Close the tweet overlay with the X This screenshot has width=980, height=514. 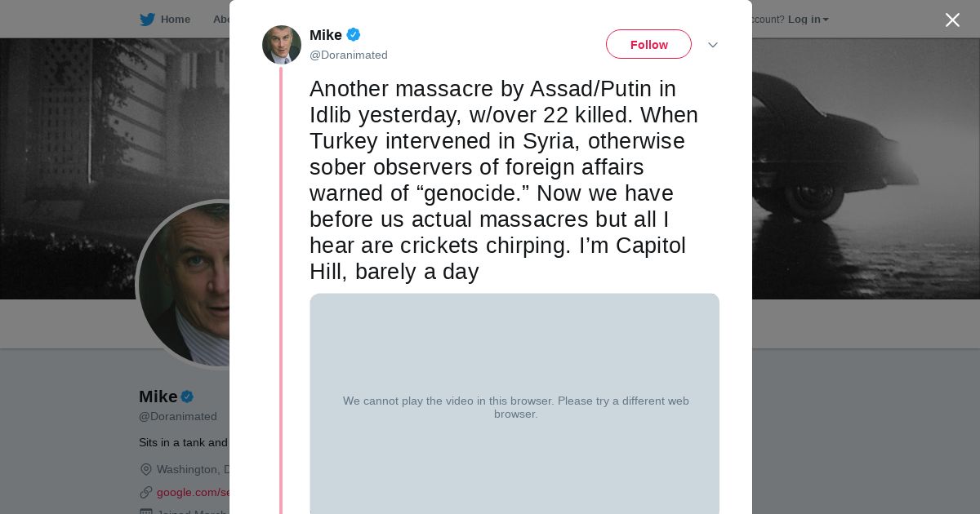click(x=952, y=20)
